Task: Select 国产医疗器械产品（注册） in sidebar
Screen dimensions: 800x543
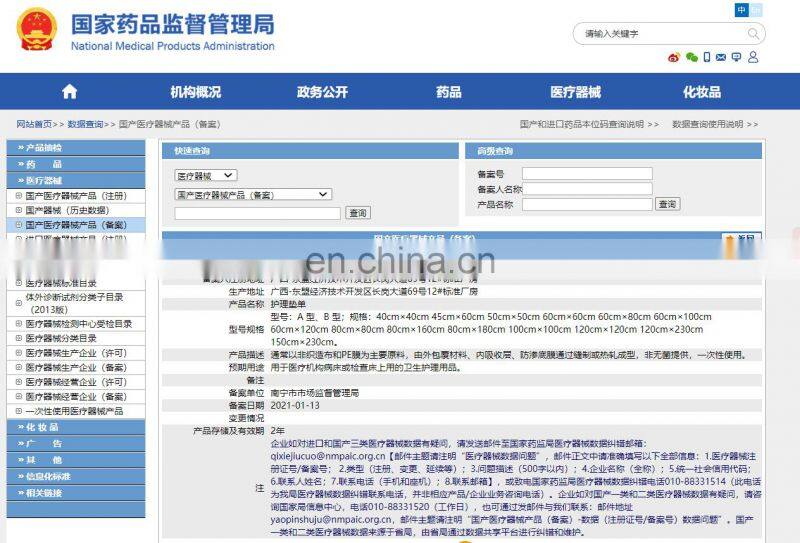Action: click(76, 196)
